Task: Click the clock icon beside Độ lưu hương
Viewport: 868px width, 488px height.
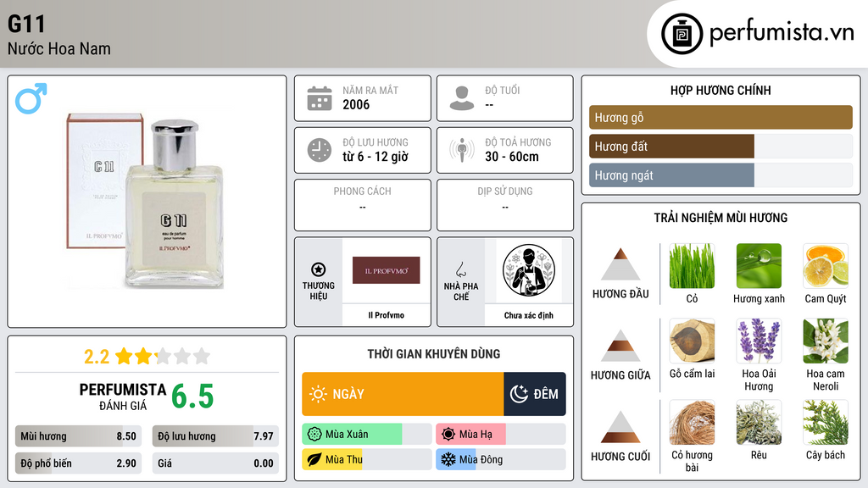Action: pos(320,150)
